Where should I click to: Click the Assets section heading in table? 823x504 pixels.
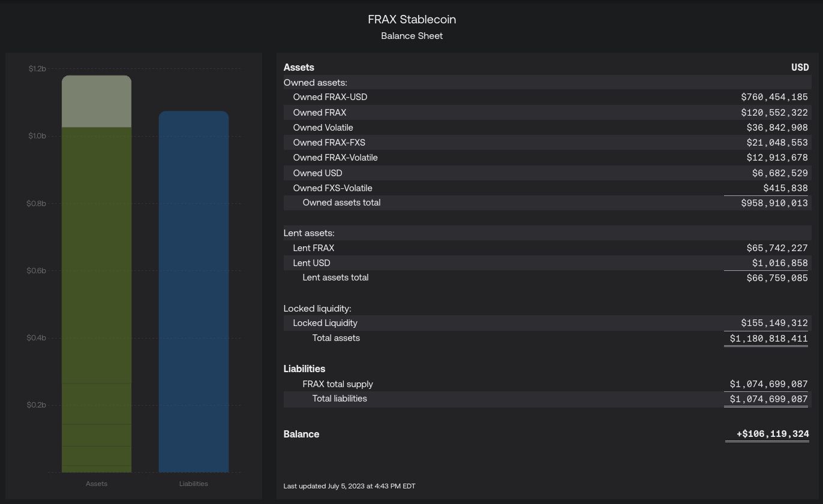pos(299,68)
